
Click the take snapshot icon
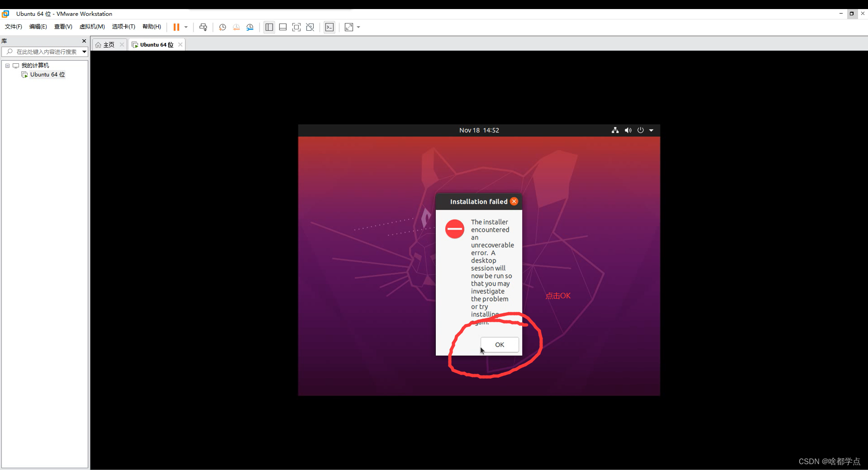[x=222, y=27]
